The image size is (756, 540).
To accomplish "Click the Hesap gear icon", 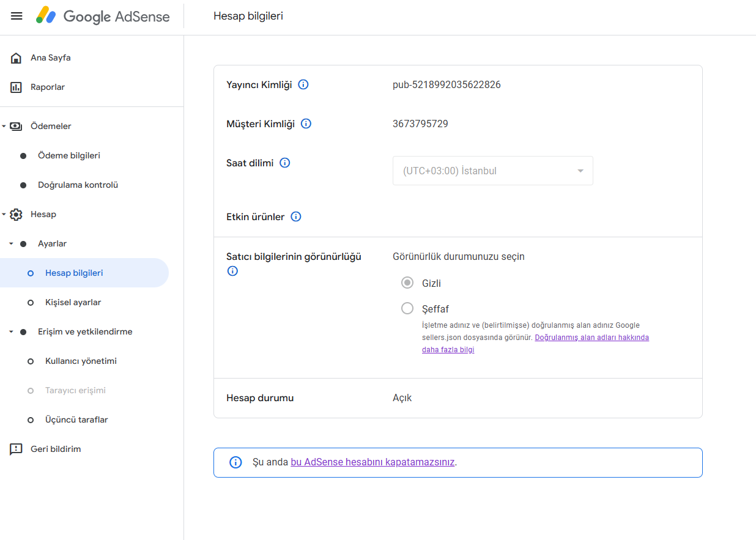I will (16, 215).
